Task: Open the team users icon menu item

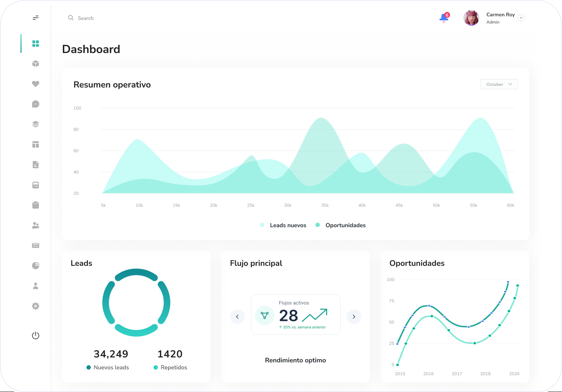Action: pyautogui.click(x=36, y=225)
